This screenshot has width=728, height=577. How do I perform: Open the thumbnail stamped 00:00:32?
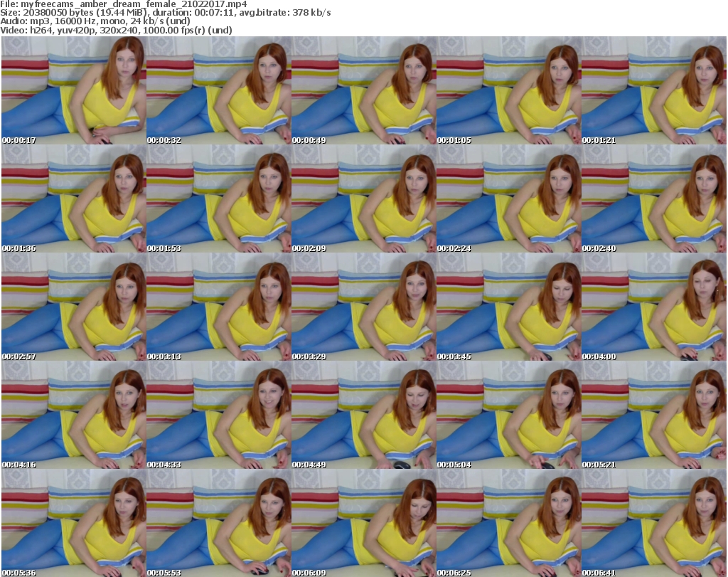(x=219, y=90)
